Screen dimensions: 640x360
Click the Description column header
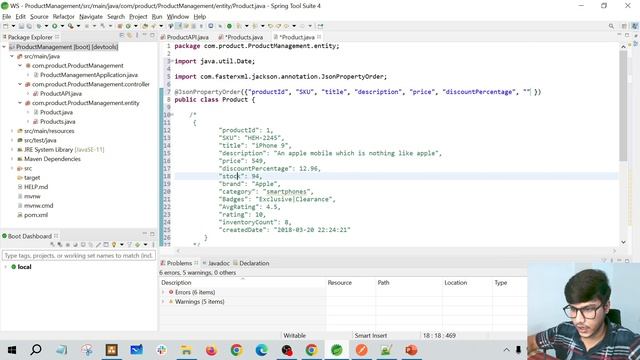pyautogui.click(x=176, y=282)
